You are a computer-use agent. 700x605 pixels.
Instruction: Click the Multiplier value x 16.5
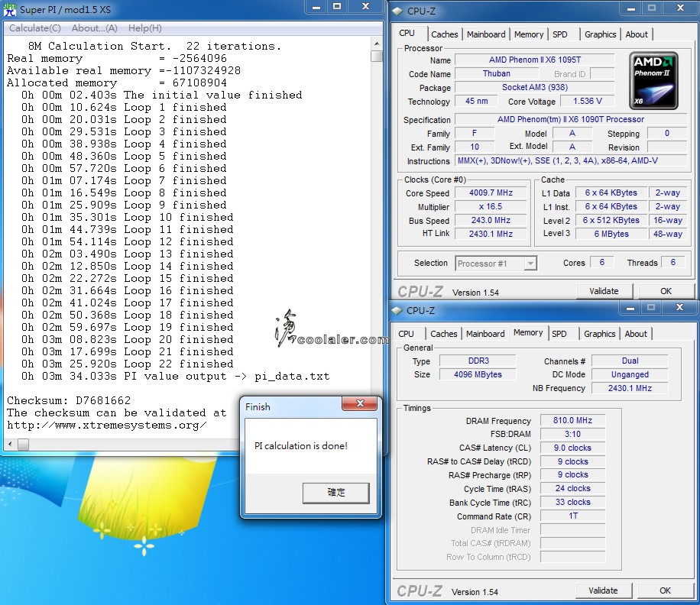click(x=491, y=206)
